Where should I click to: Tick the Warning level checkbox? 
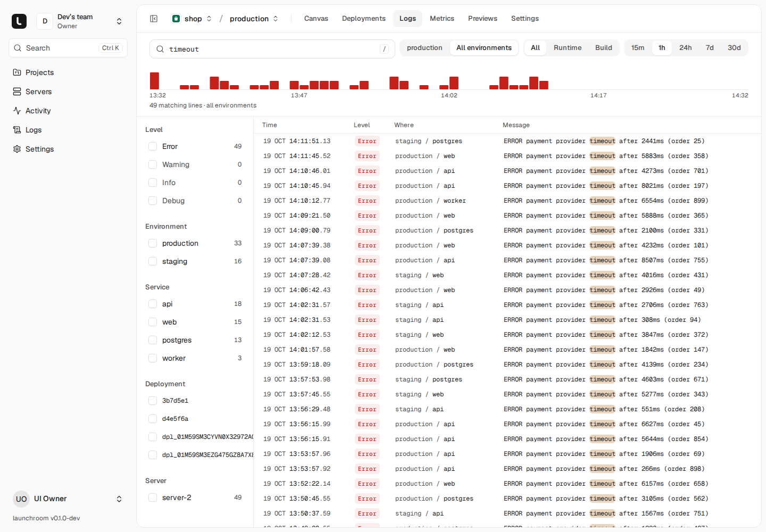point(153,164)
